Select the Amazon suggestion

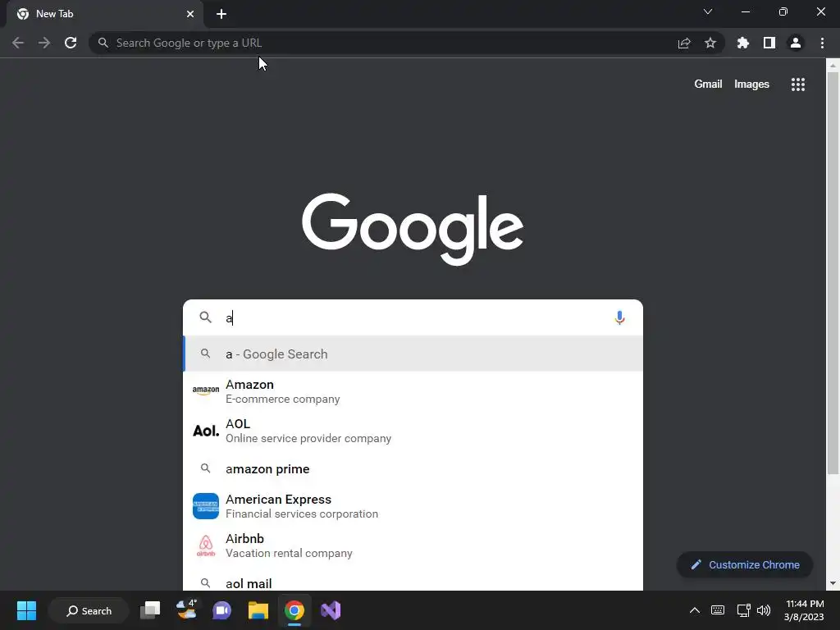click(413, 391)
